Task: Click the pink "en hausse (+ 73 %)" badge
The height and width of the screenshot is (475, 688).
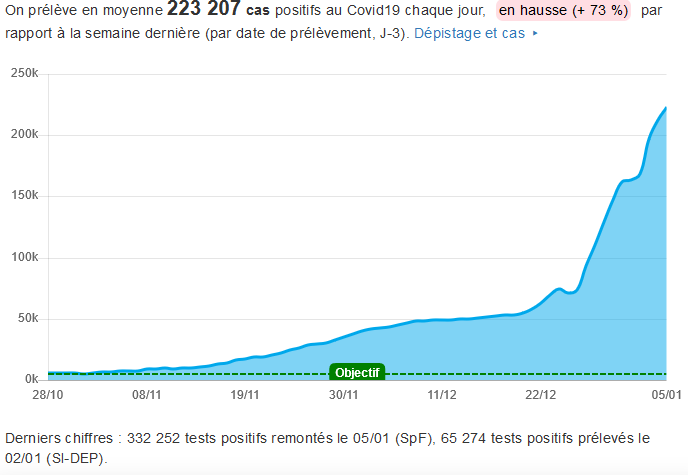Action: coord(564,12)
